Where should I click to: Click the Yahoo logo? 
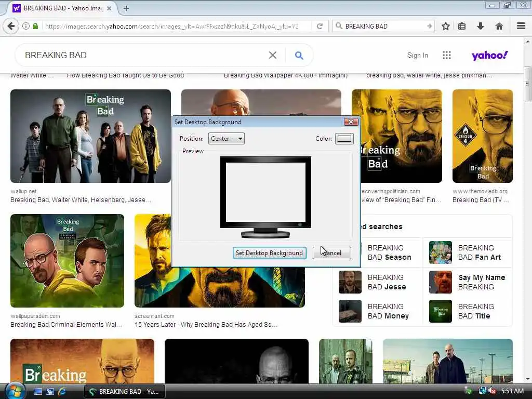tap(489, 55)
